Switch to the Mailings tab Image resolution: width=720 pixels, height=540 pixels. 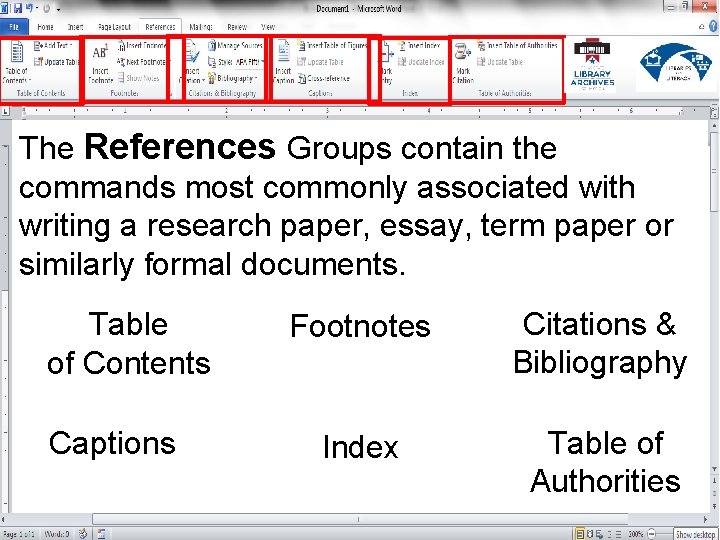coord(201,27)
